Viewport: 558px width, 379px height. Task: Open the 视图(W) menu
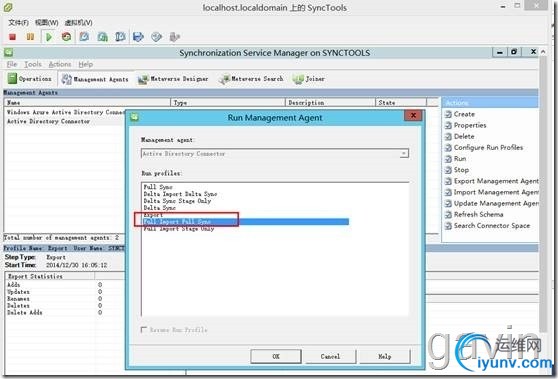[47, 23]
